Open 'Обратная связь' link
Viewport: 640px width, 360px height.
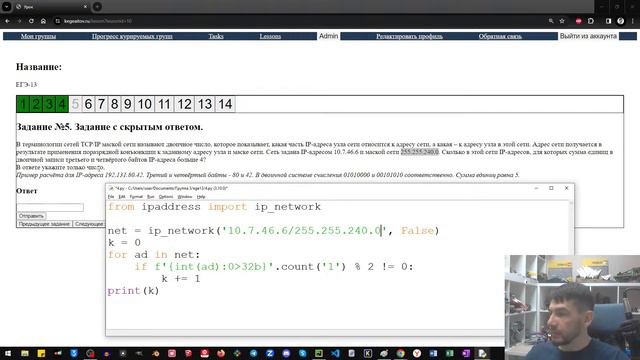point(500,36)
